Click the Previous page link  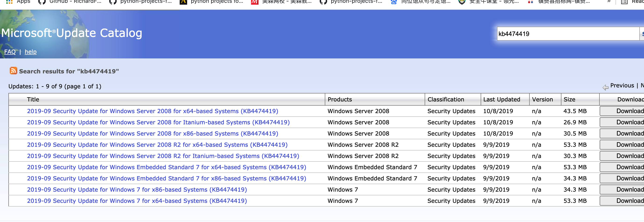coord(622,86)
